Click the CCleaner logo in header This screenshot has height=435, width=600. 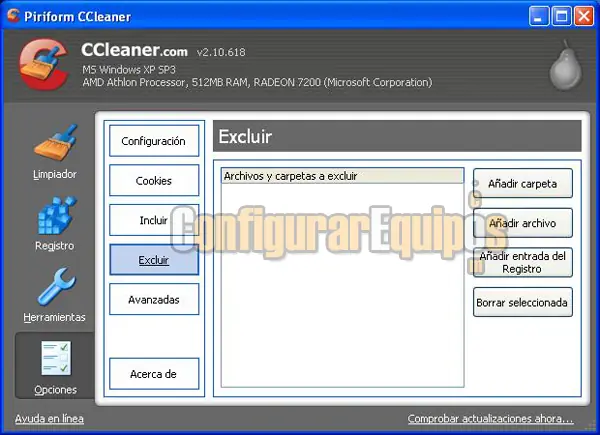[45, 64]
